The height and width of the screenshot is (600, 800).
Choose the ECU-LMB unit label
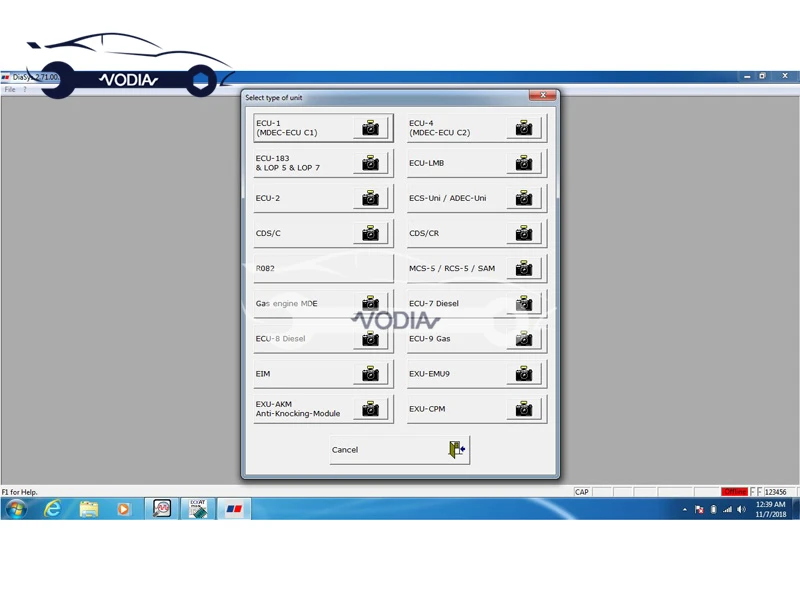tap(427, 163)
